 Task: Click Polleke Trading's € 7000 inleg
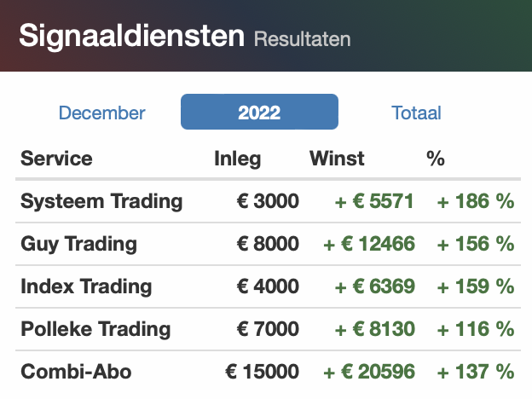(268, 329)
